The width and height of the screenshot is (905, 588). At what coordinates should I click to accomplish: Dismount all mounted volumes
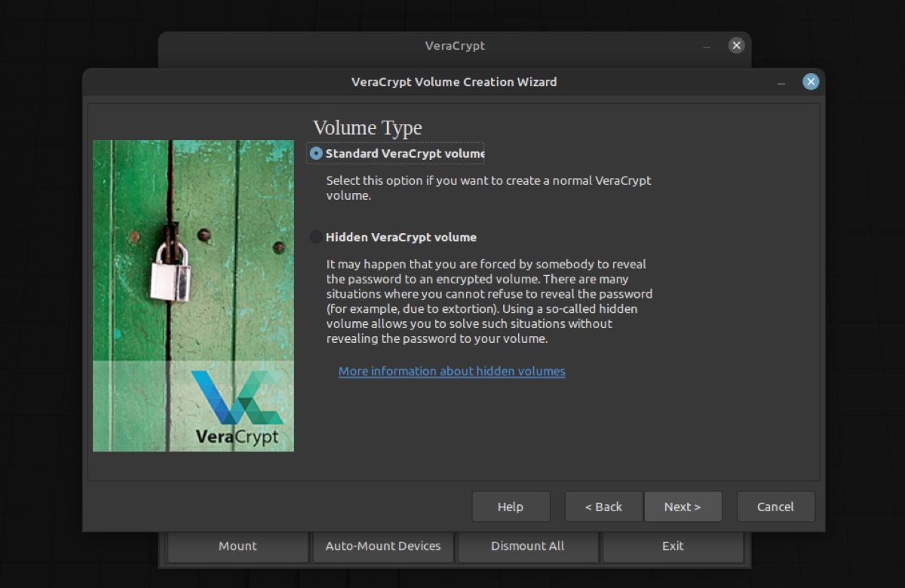(528, 546)
